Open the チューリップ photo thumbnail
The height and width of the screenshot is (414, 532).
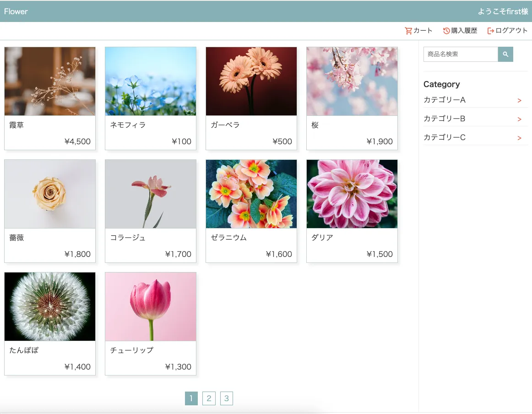[151, 306]
